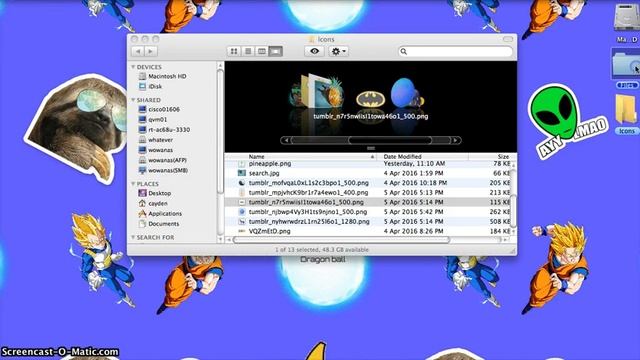The height and width of the screenshot is (360, 640).
Task: Click the Finder search field
Action: point(455,51)
